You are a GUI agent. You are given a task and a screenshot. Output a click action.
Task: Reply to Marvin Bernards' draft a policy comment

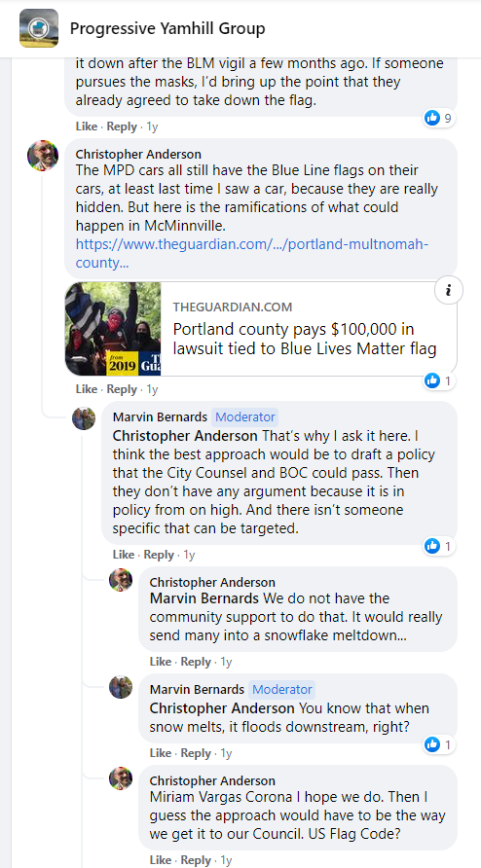(159, 555)
